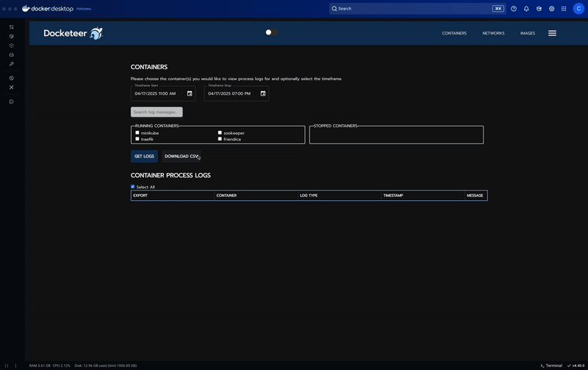
Task: Open notifications bell icon
Action: [x=526, y=9]
